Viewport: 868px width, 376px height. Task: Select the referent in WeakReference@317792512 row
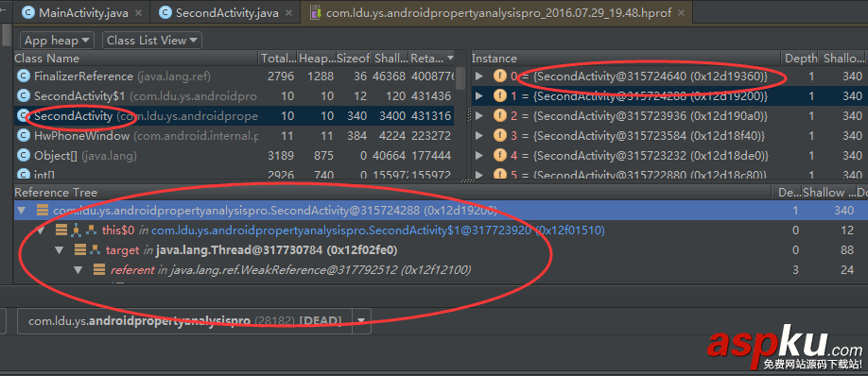tap(440, 270)
